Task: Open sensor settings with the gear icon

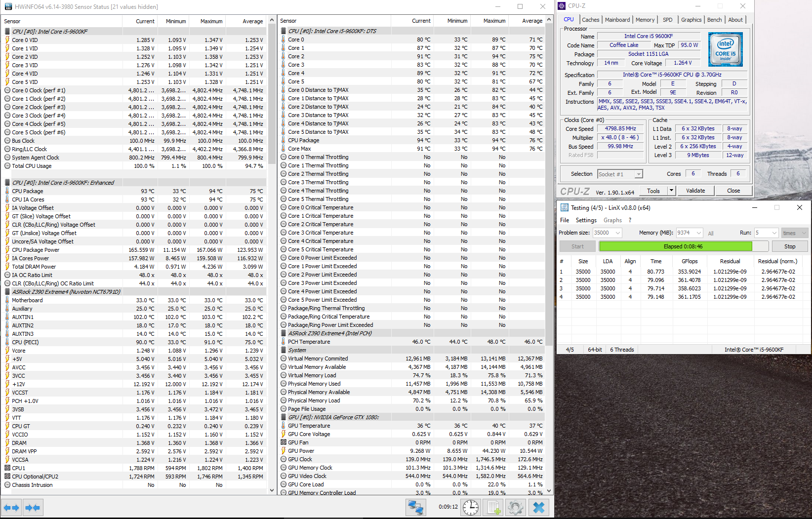Action: click(515, 507)
